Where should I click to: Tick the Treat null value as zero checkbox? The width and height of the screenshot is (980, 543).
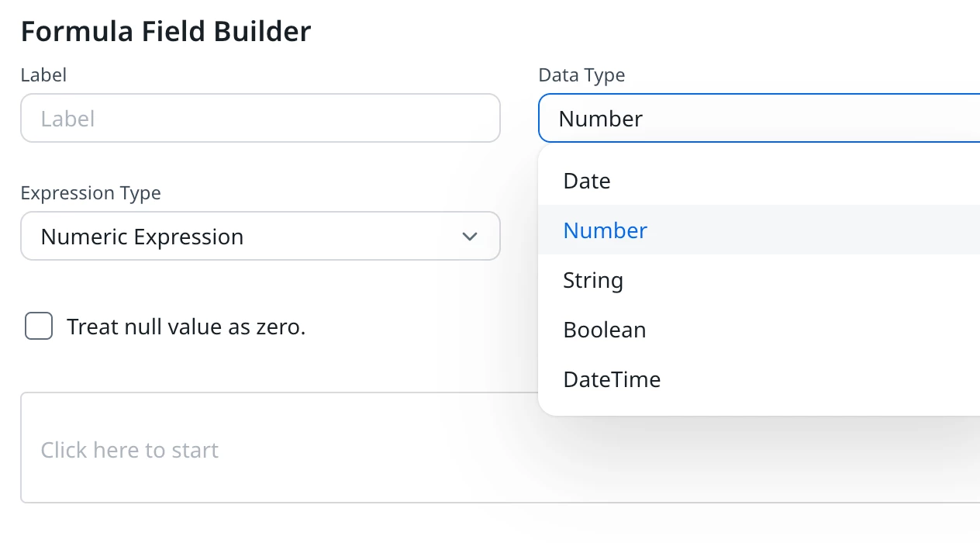[x=39, y=327]
